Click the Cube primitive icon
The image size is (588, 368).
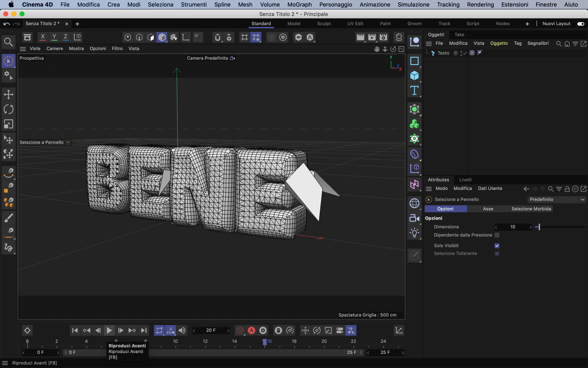pyautogui.click(x=414, y=75)
